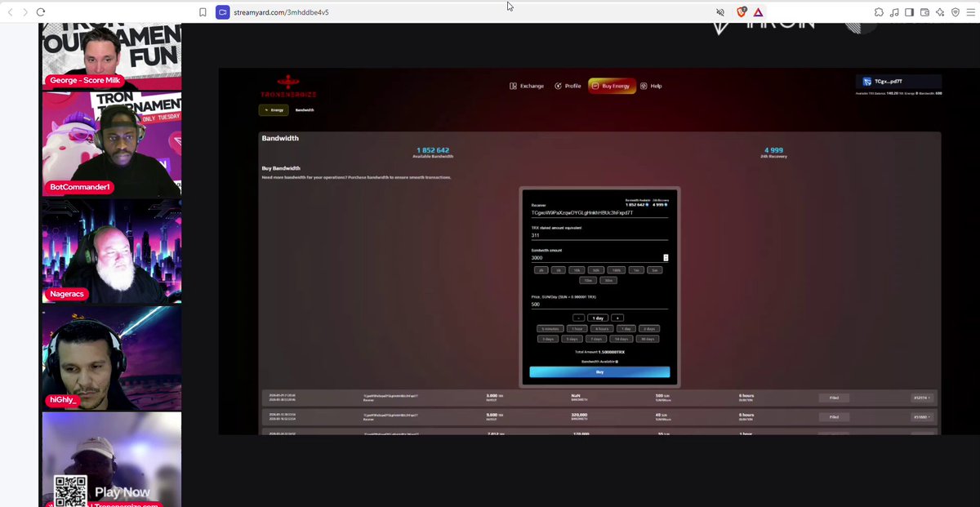The height and width of the screenshot is (507, 980).
Task: Reload the page with the refresh icon
Action: coord(41,12)
